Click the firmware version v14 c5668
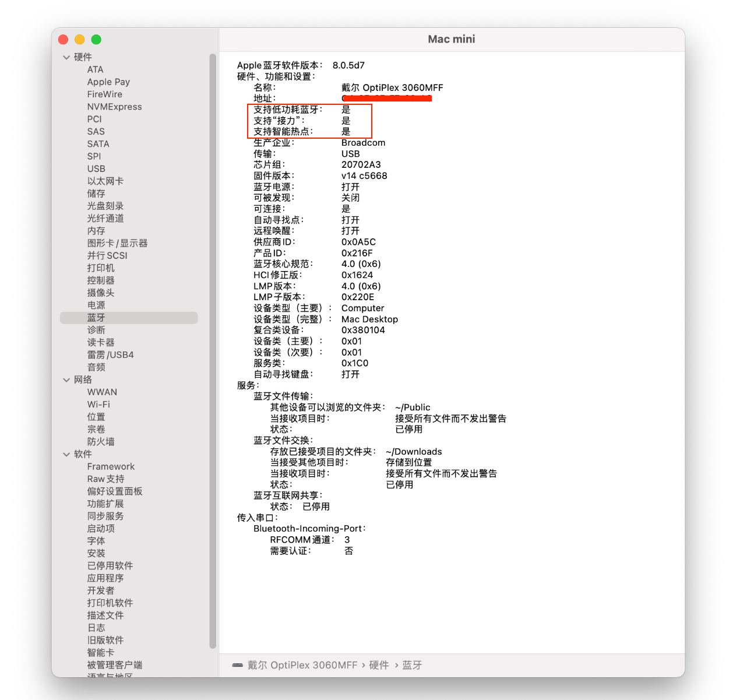The height and width of the screenshot is (700, 747). 364,176
